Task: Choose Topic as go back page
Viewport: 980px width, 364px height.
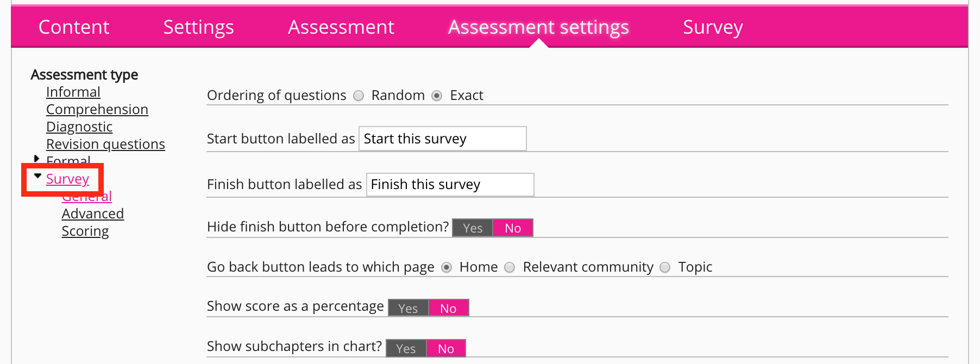Action: (665, 267)
